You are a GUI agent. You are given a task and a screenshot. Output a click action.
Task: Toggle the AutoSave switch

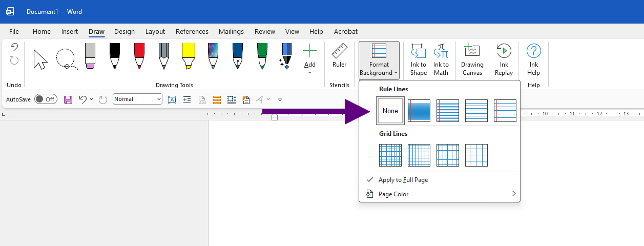click(46, 99)
